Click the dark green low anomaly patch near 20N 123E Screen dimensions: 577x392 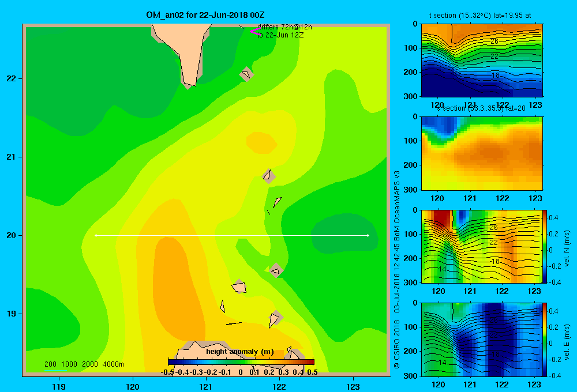[x=344, y=234]
